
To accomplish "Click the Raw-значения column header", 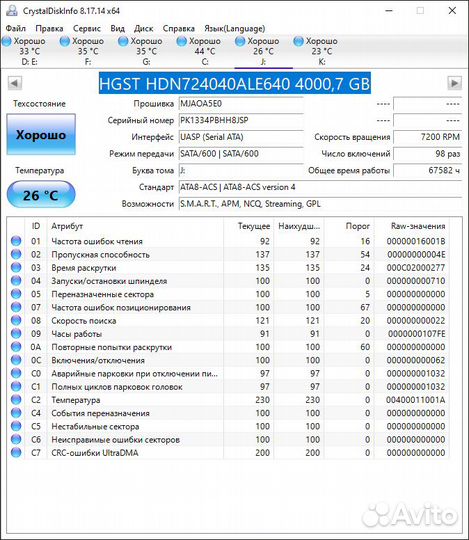I will (x=412, y=226).
